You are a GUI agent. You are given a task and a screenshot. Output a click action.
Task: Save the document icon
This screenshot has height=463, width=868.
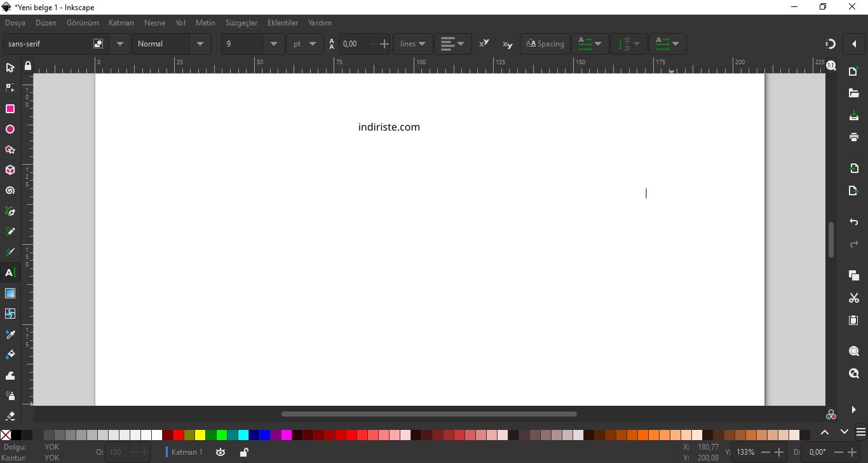point(854,116)
